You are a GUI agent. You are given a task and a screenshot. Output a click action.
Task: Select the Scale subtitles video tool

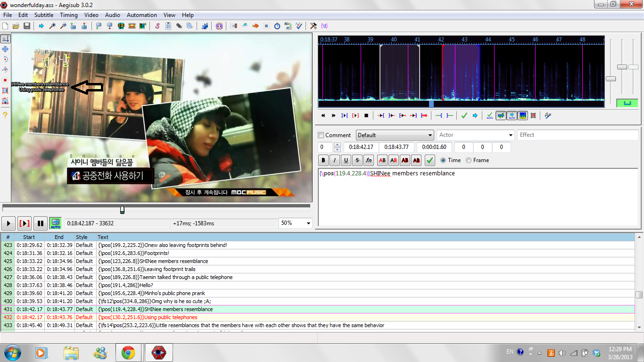5,80
